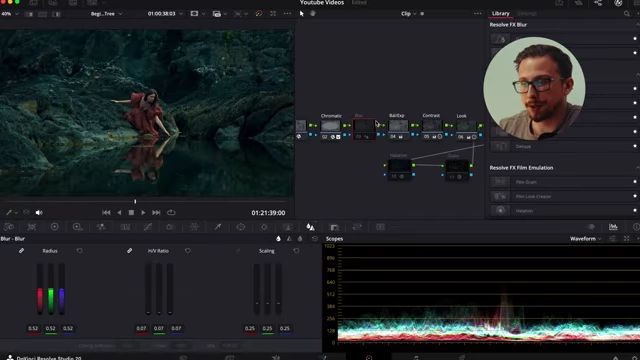Toggle loop playback

(x=171, y=213)
